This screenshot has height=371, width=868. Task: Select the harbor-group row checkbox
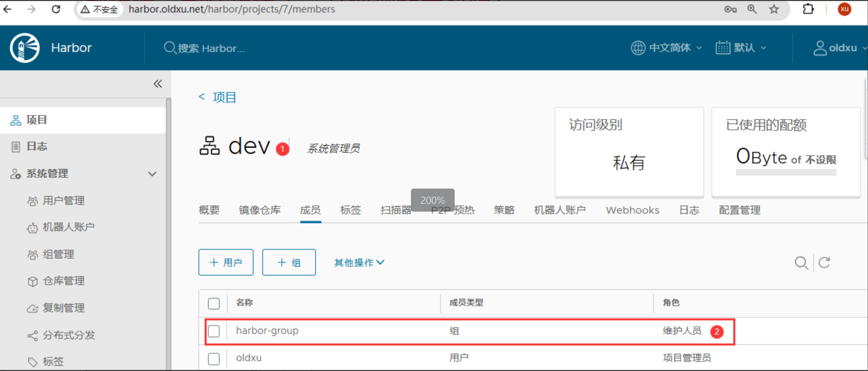pyautogui.click(x=214, y=331)
